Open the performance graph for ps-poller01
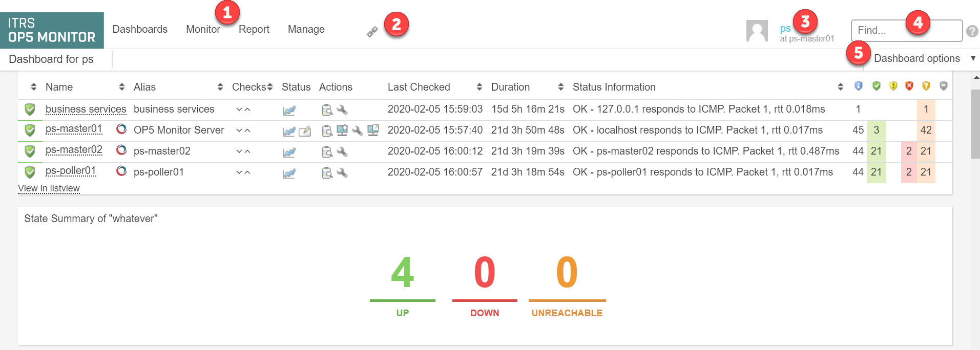The image size is (980, 350). [x=289, y=173]
